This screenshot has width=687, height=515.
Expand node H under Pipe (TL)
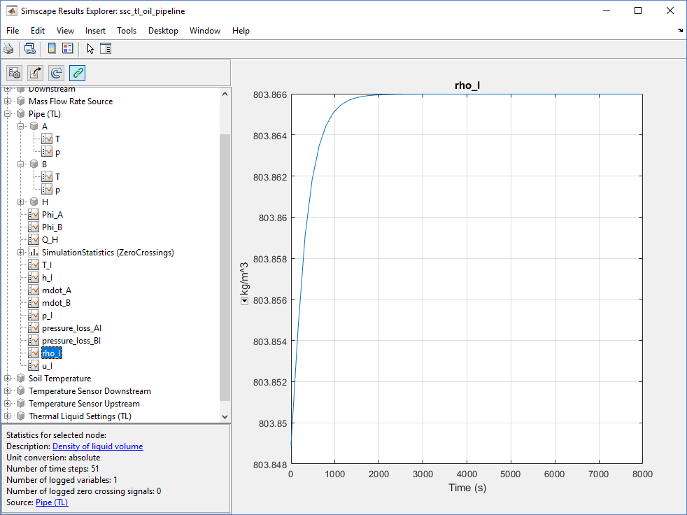click(x=21, y=202)
